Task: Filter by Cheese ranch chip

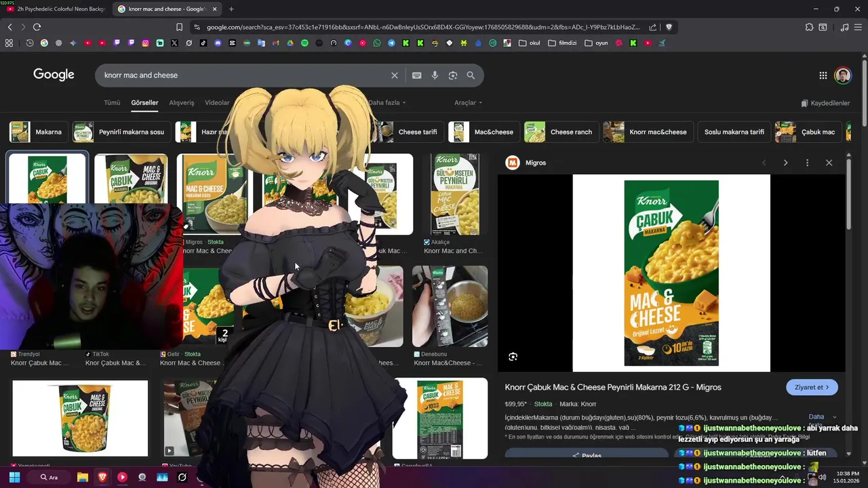Action: pyautogui.click(x=561, y=132)
